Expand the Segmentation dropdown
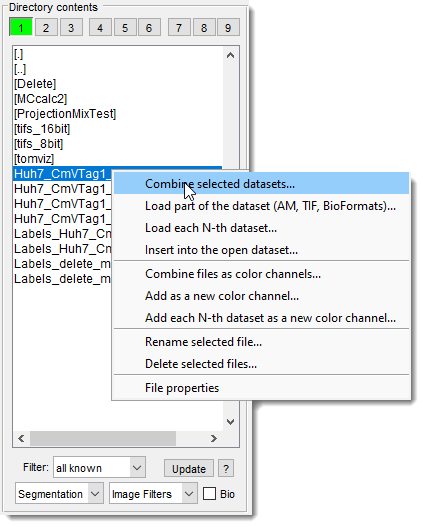The width and height of the screenshot is (423, 527). click(x=59, y=493)
